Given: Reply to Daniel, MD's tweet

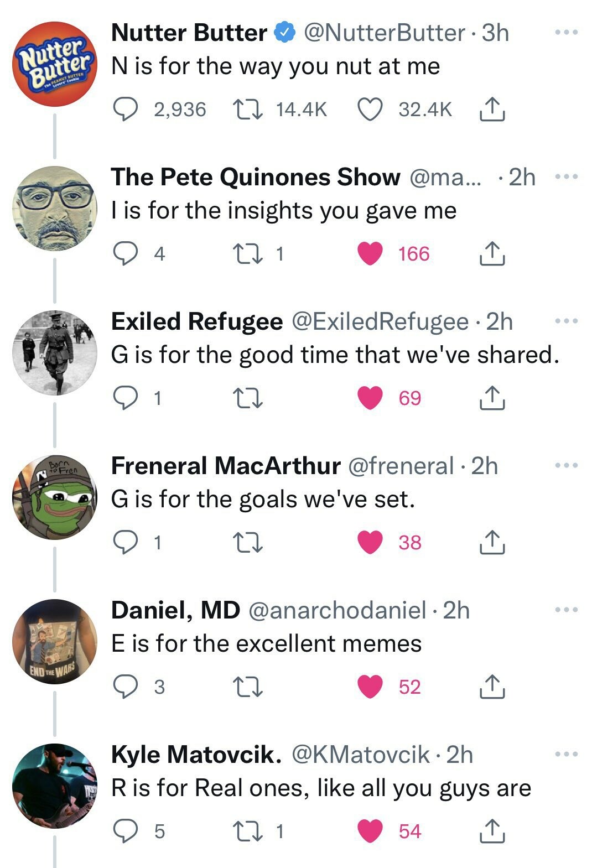Looking at the screenshot, I should click(125, 687).
